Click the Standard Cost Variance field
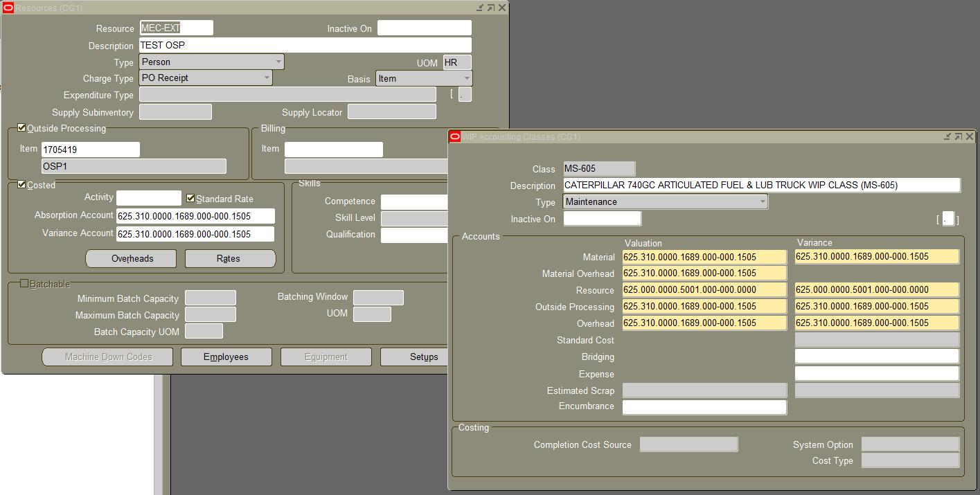Image resolution: width=980 pixels, height=495 pixels. [877, 340]
